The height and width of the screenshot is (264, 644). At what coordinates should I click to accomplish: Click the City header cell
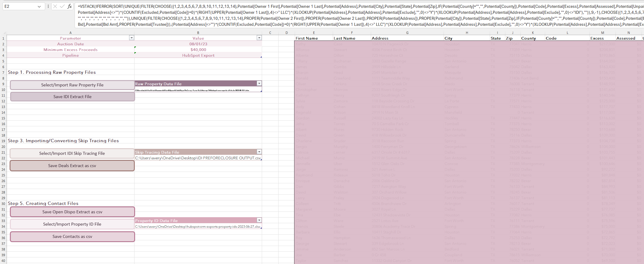click(467, 38)
